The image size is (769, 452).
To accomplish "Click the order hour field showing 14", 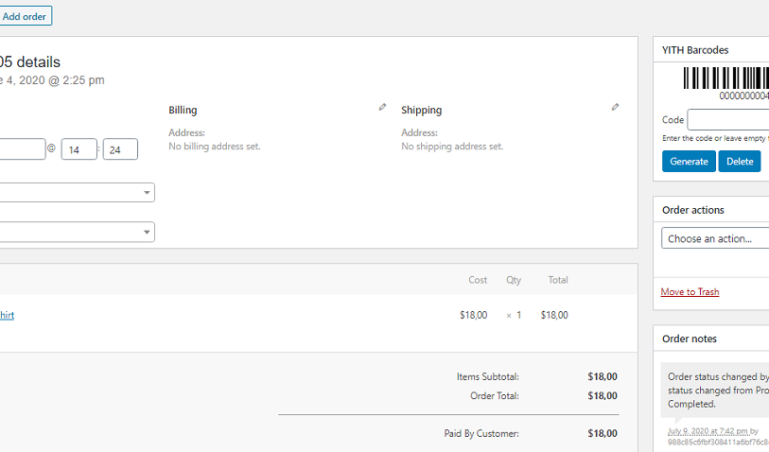I will 78,150.
